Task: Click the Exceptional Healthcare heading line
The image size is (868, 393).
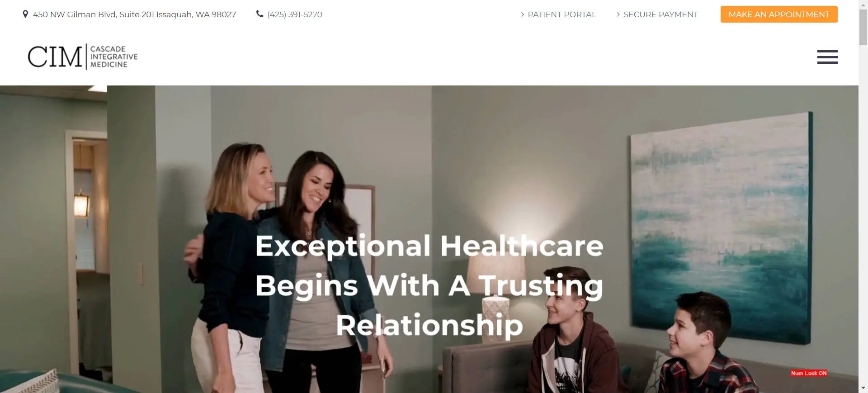Action: (x=429, y=246)
